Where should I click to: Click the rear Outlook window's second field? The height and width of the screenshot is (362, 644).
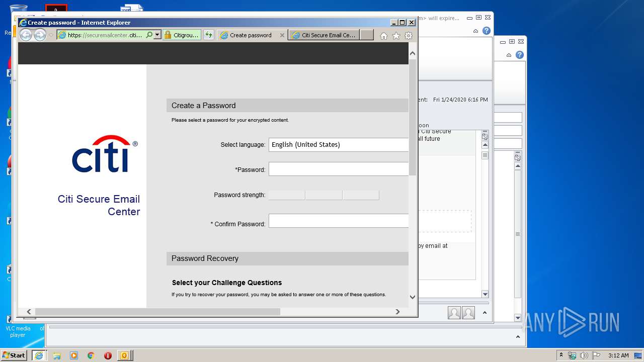[x=508, y=131]
